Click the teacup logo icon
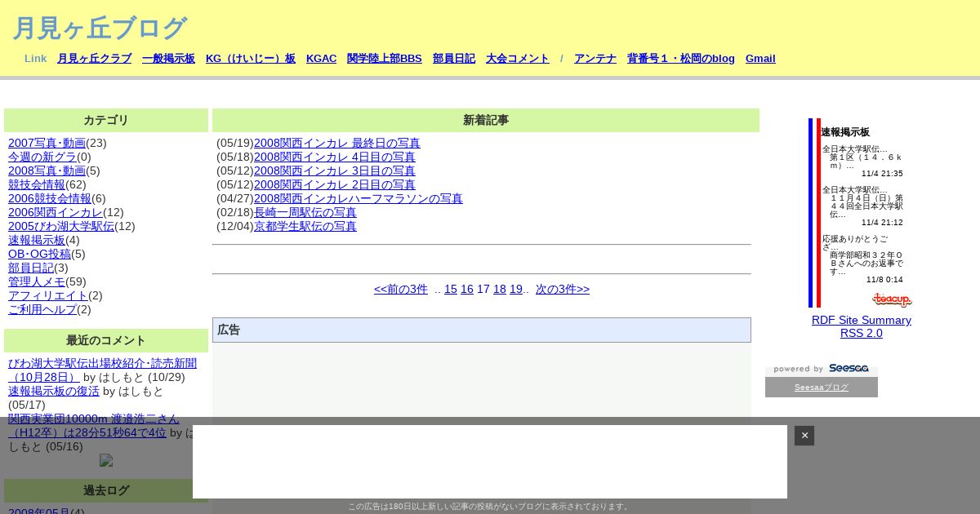The width and height of the screenshot is (980, 514). [891, 299]
